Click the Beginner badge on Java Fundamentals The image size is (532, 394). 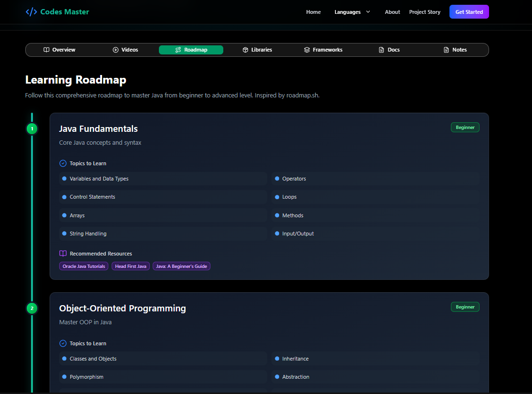coord(465,128)
